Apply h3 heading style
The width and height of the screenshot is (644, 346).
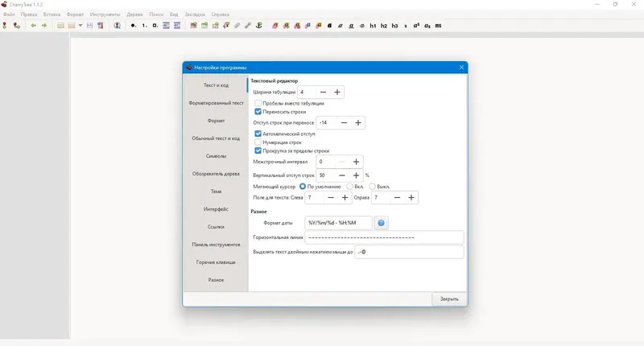394,26
